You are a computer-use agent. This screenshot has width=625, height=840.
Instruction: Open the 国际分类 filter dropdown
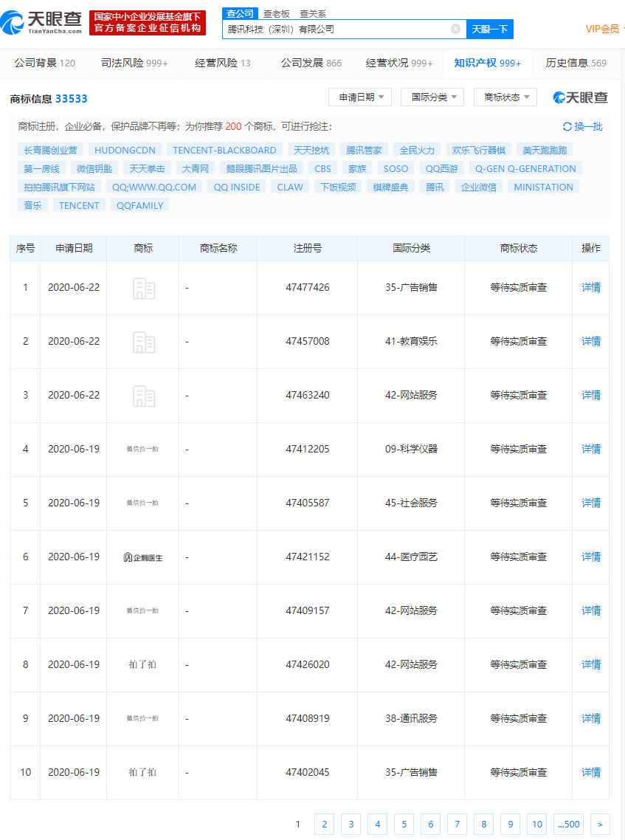coord(432,97)
